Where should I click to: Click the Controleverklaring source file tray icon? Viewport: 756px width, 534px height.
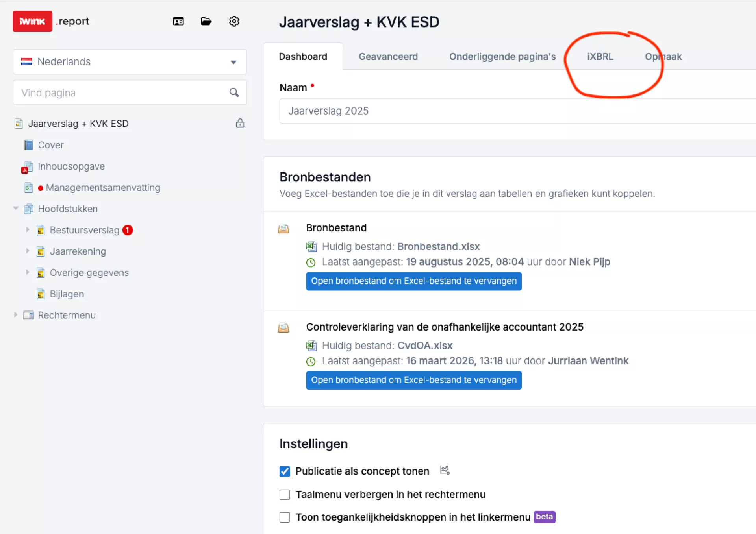tap(283, 328)
